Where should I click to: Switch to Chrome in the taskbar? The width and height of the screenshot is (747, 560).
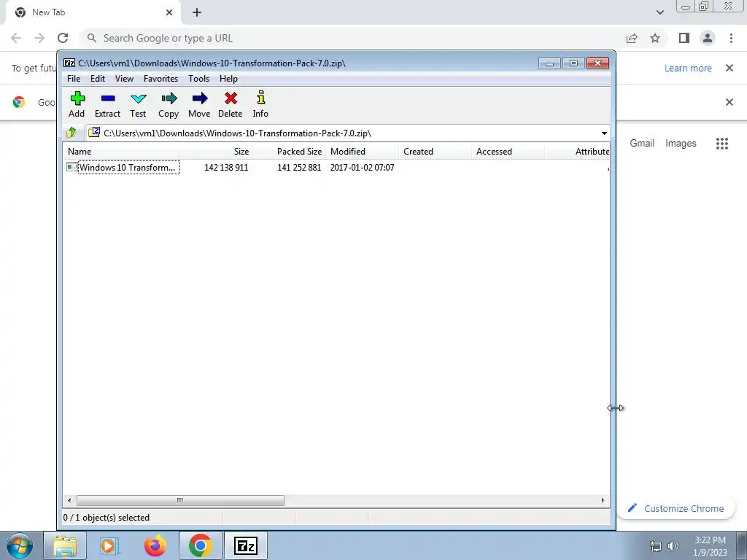pos(200,545)
